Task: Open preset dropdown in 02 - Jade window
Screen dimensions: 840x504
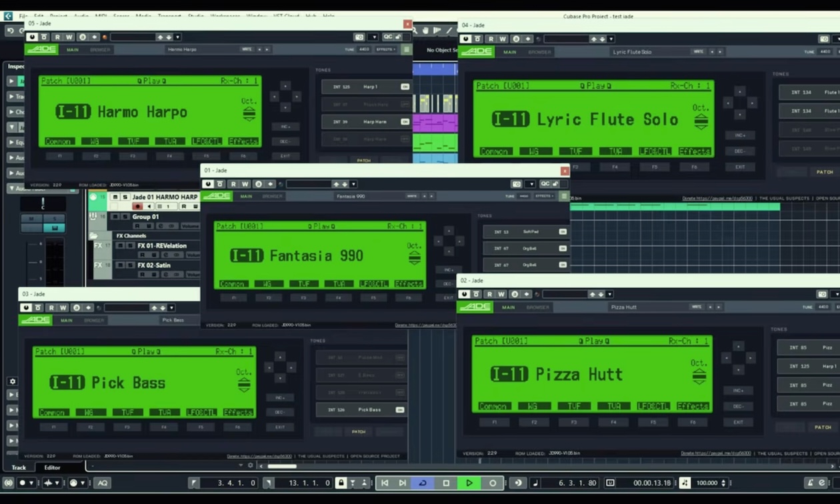Action: (609, 294)
